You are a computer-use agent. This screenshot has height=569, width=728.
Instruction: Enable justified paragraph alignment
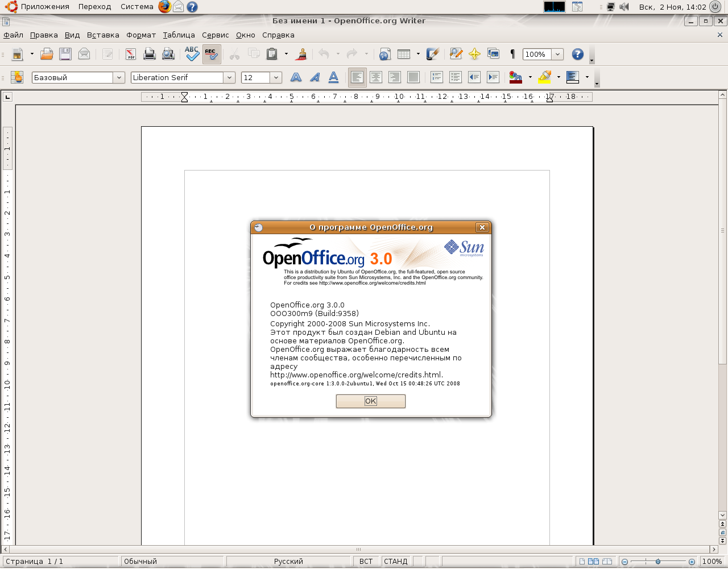[413, 77]
